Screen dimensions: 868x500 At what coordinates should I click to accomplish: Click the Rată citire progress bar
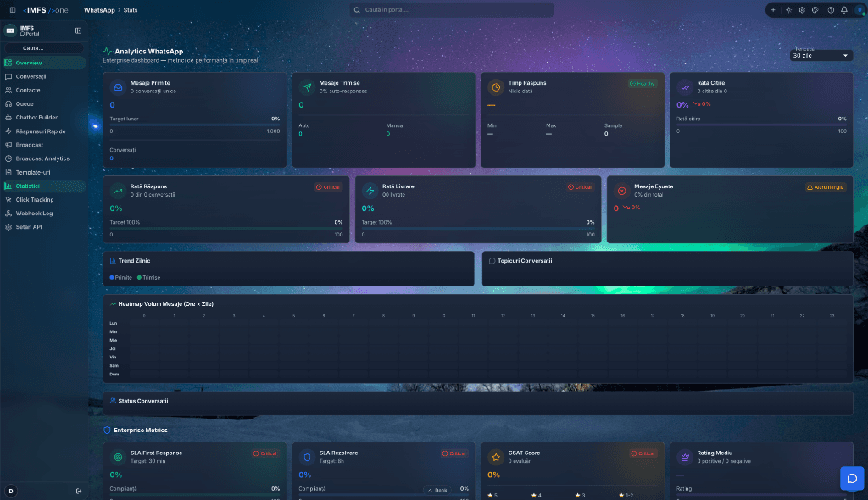click(x=761, y=125)
